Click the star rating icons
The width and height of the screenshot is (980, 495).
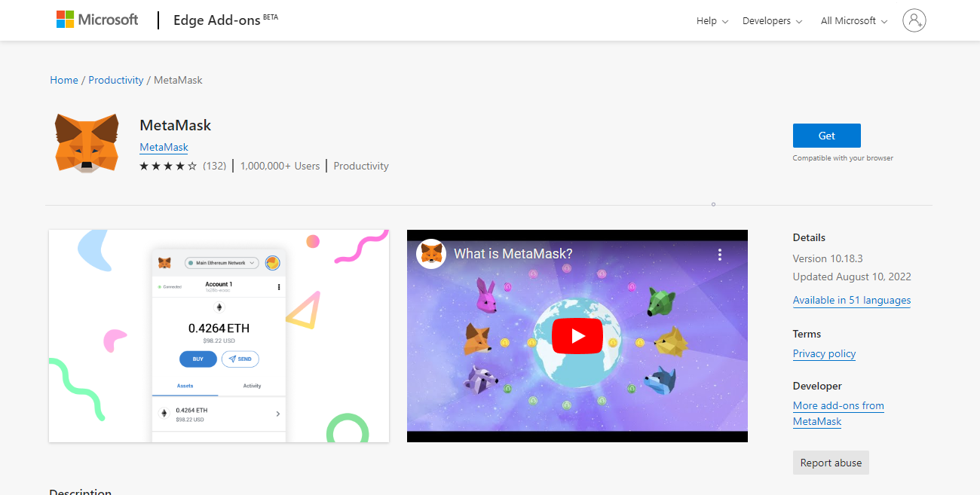pyautogui.click(x=168, y=166)
